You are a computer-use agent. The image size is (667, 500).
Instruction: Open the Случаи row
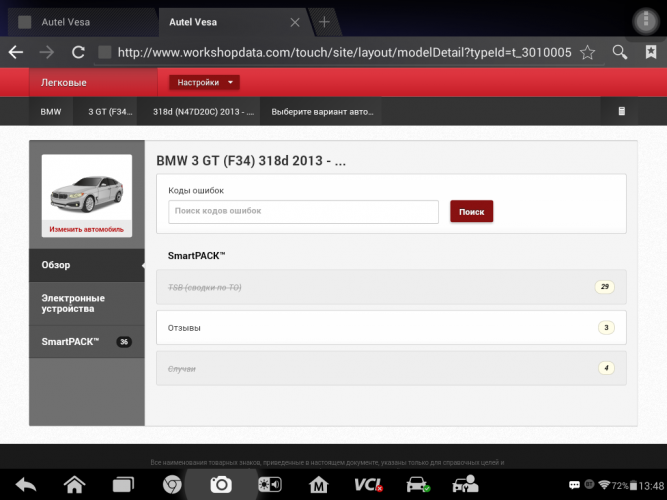point(391,369)
